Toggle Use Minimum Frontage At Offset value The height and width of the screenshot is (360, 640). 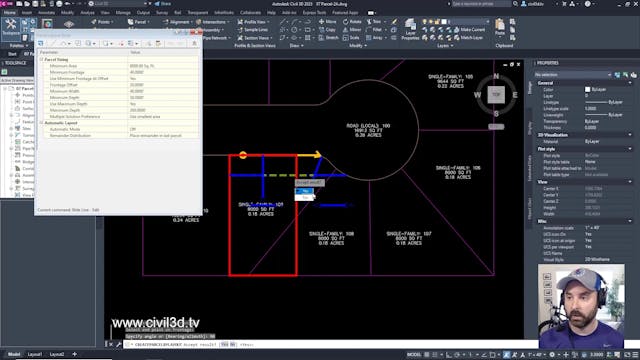coord(163,78)
